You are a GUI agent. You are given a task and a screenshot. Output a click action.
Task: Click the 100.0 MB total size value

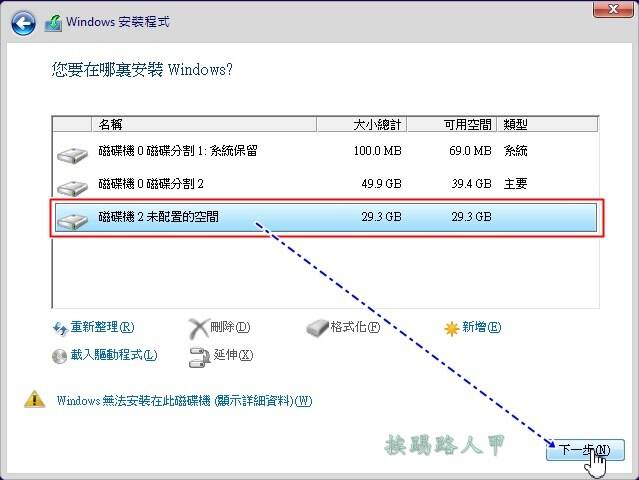coord(377,151)
